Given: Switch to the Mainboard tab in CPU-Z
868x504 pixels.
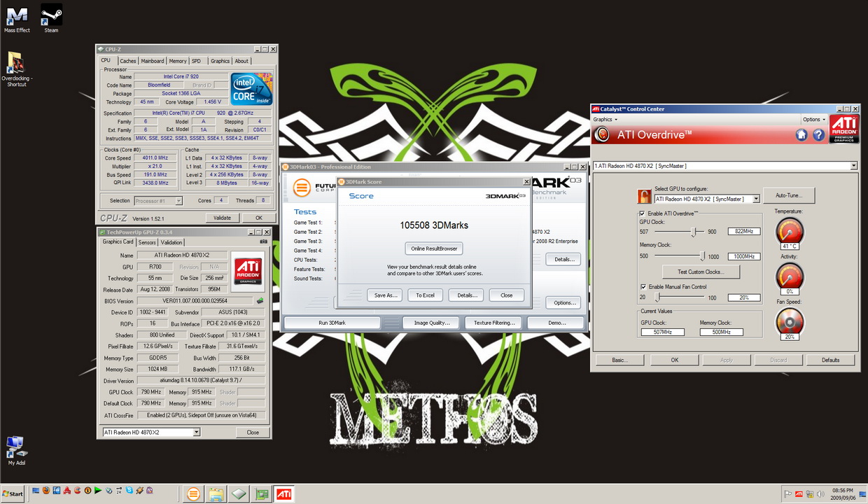Looking at the screenshot, I should [x=153, y=61].
